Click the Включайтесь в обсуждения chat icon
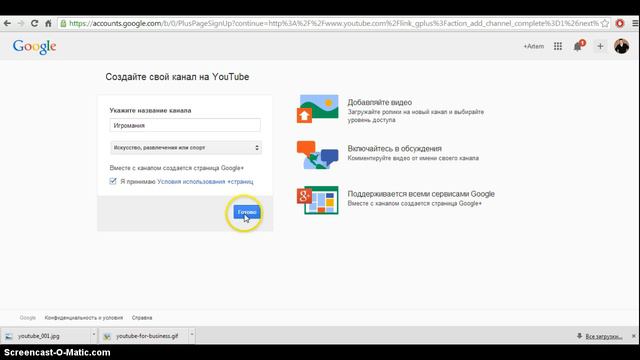The image size is (640, 360). (x=318, y=155)
